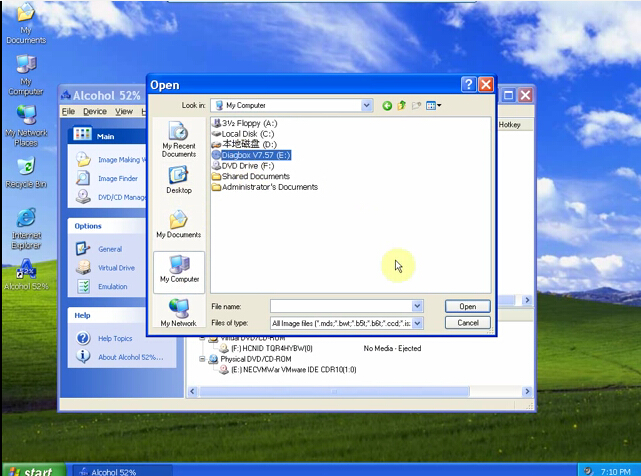Collapse the Physical DVD/CD-ROM tree node
The image size is (641, 476).
point(202,359)
